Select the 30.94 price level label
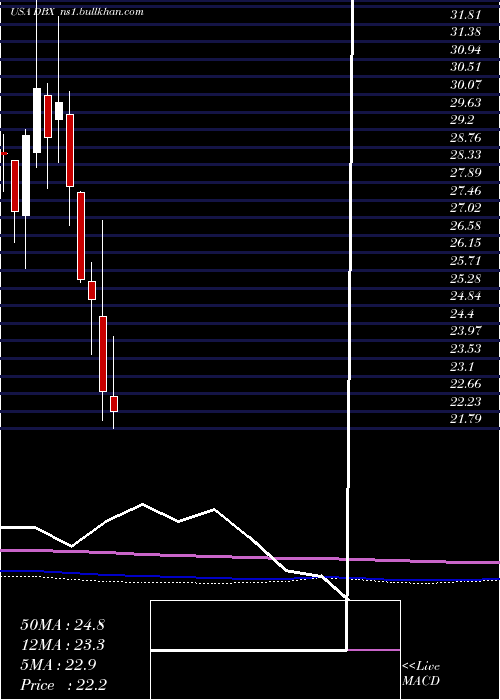500x700 pixels. (x=466, y=50)
